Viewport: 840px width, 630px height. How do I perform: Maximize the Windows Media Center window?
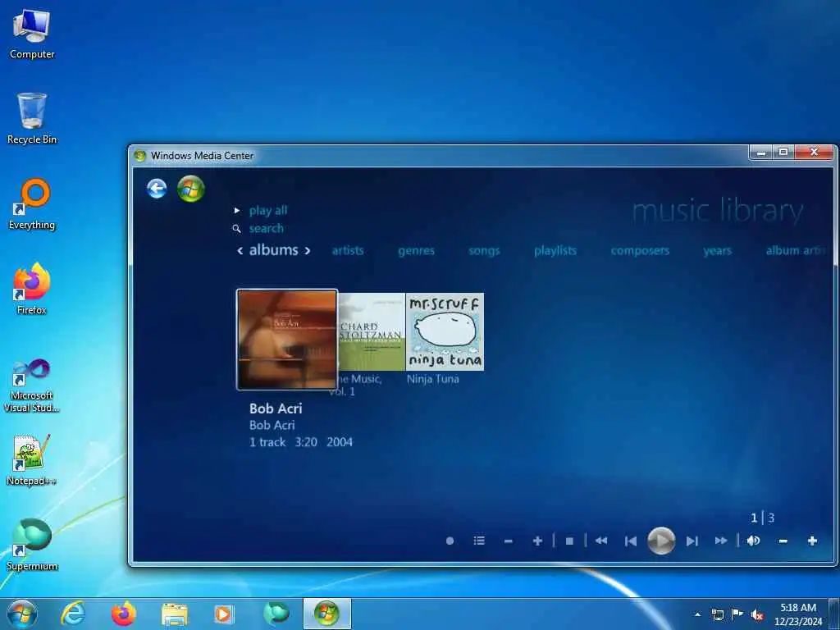tap(783, 153)
